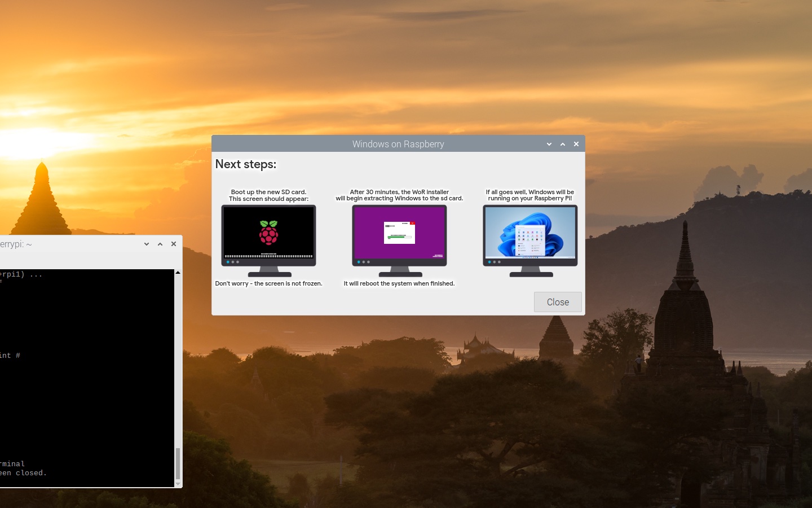The image size is (812, 508).
Task: Click the Next steps heading
Action: (245, 164)
